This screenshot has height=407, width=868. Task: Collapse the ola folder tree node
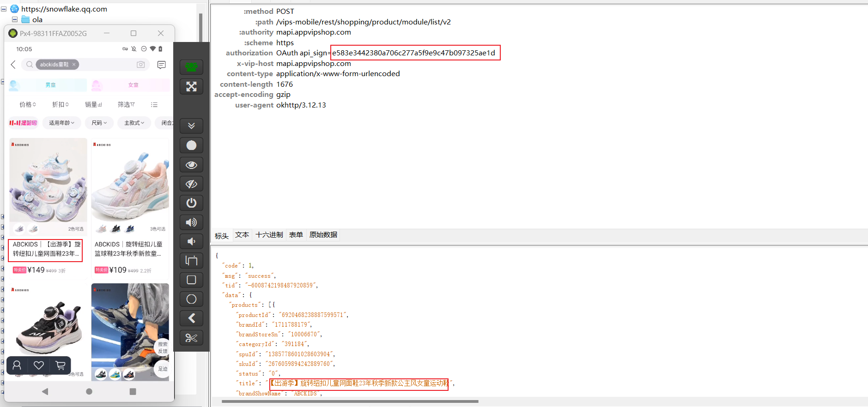coord(15,19)
